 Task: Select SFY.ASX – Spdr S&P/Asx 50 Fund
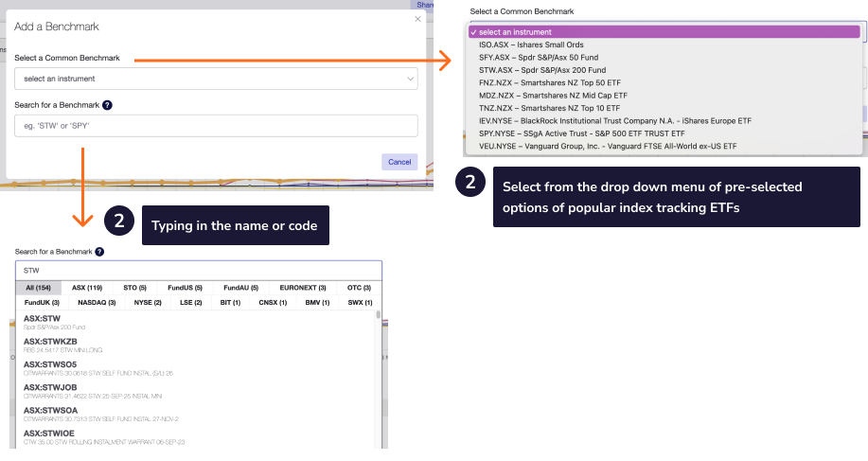click(664, 58)
